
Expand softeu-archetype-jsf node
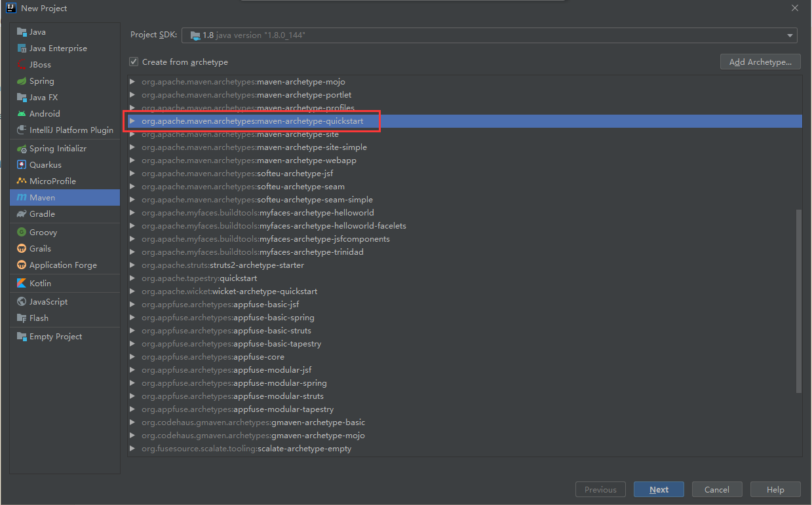132,174
